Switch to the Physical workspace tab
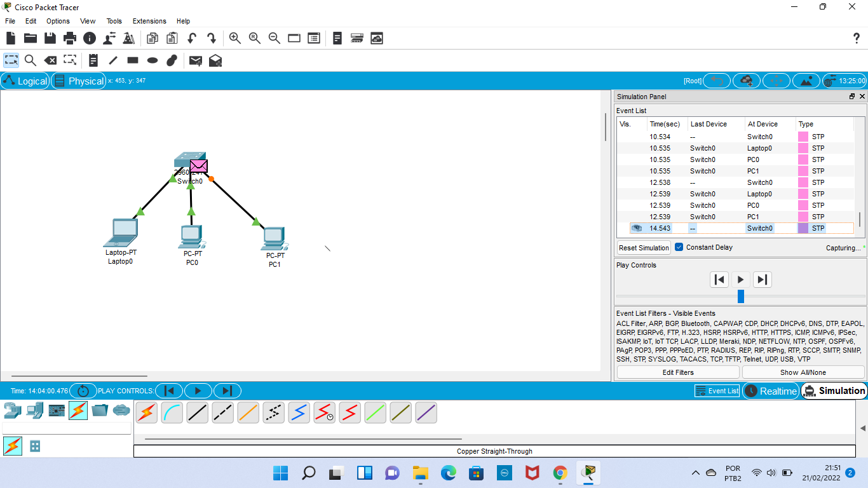Screen dimensions: 868x488 click(79, 81)
